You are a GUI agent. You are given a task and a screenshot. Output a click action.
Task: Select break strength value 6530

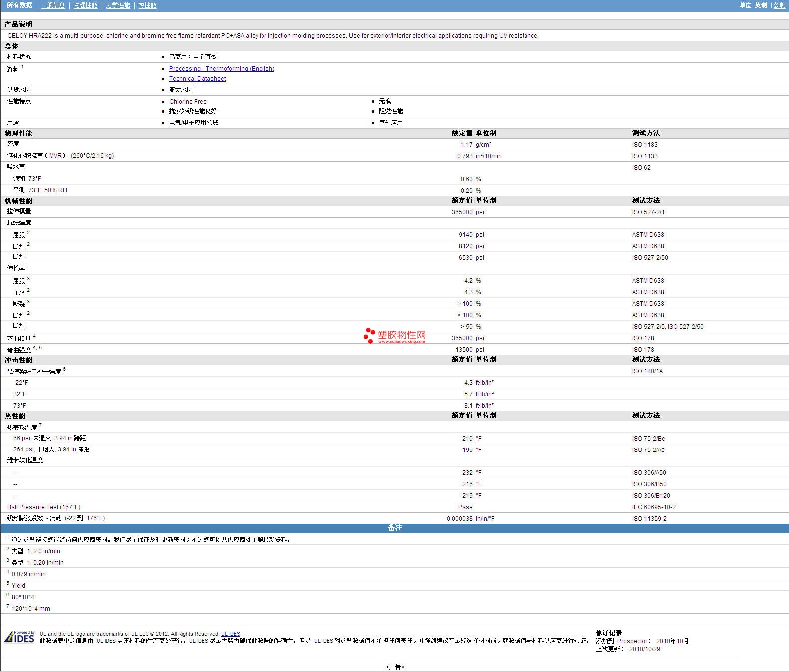coord(466,258)
